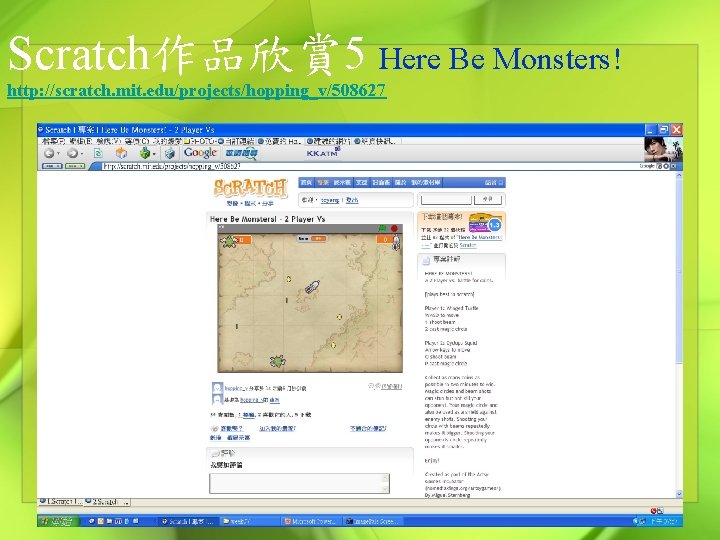
Task: Switch to the second Scratch browser tab at bottom
Action: tap(107, 502)
